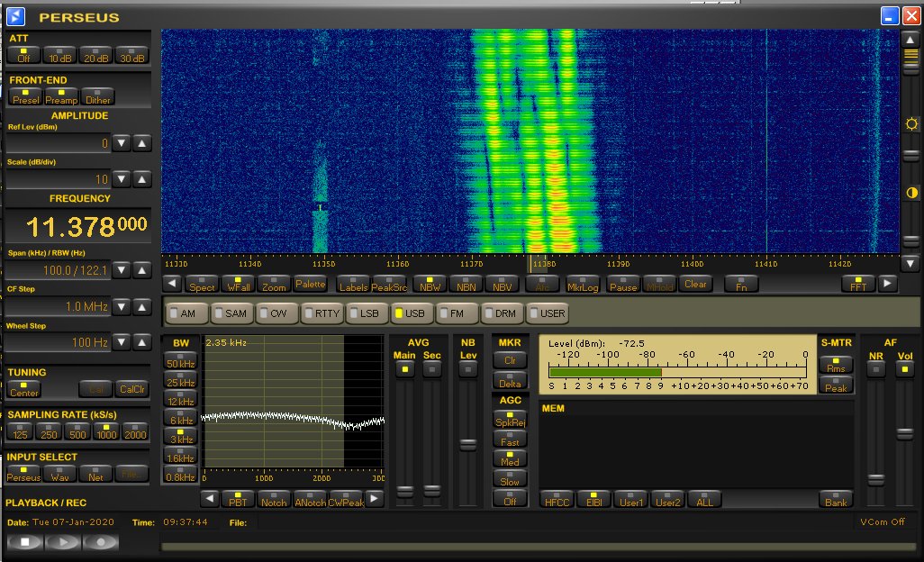Select 10 dB attenuation

[x=59, y=55]
